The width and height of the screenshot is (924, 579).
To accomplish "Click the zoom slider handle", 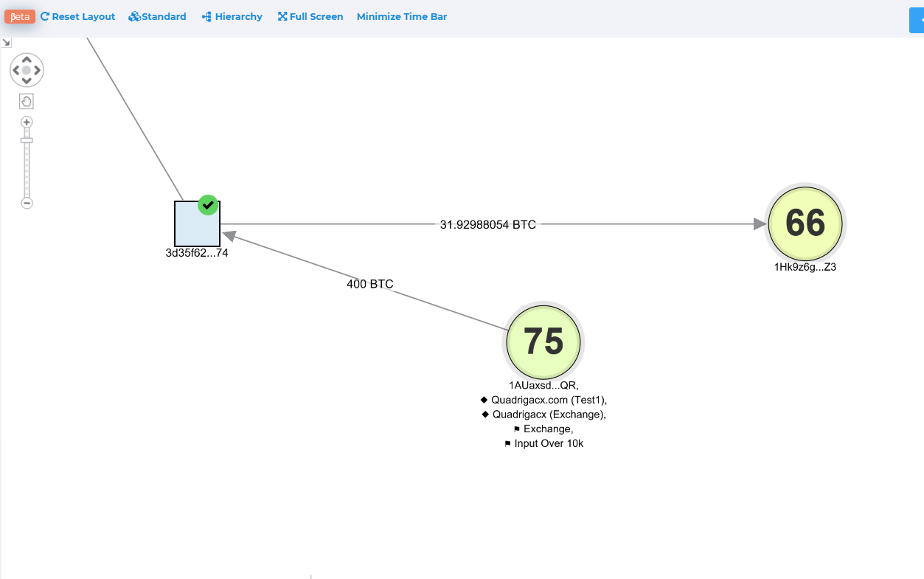I will point(27,140).
